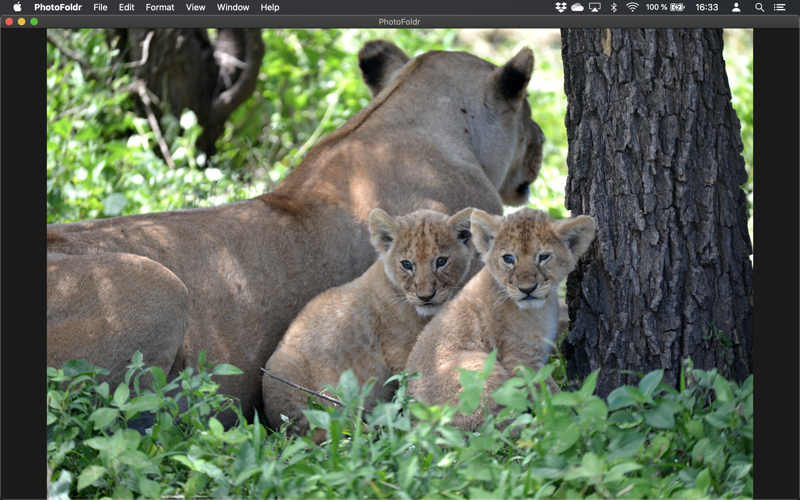The image size is (800, 500).
Task: Click the clock showing 16:33
Action: point(707,7)
